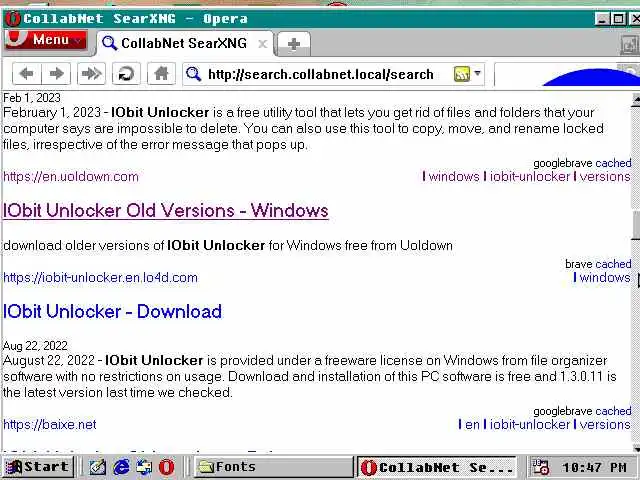The width and height of the screenshot is (640, 480).
Task: Open cached link above the baixe.net tags
Action: click(x=613, y=411)
